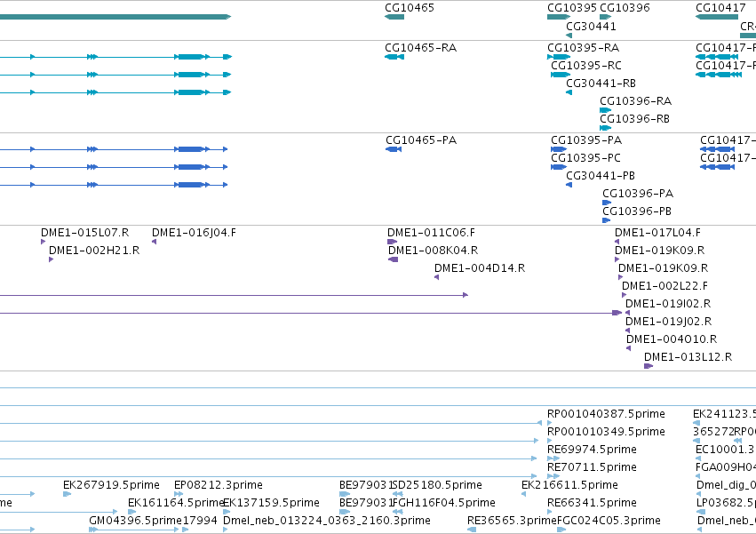Viewport: 756px width, 534px height.
Task: Click EST GM04396.5prime
Action: coord(135,522)
